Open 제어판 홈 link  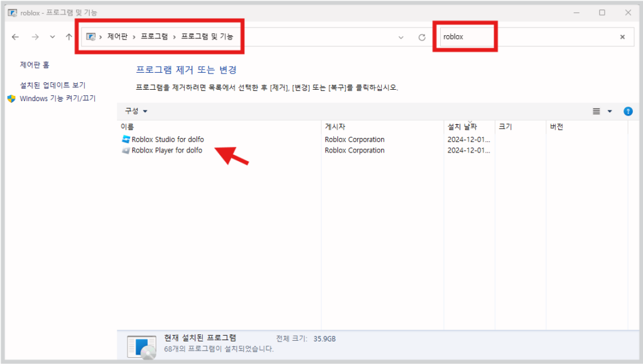[x=35, y=65]
